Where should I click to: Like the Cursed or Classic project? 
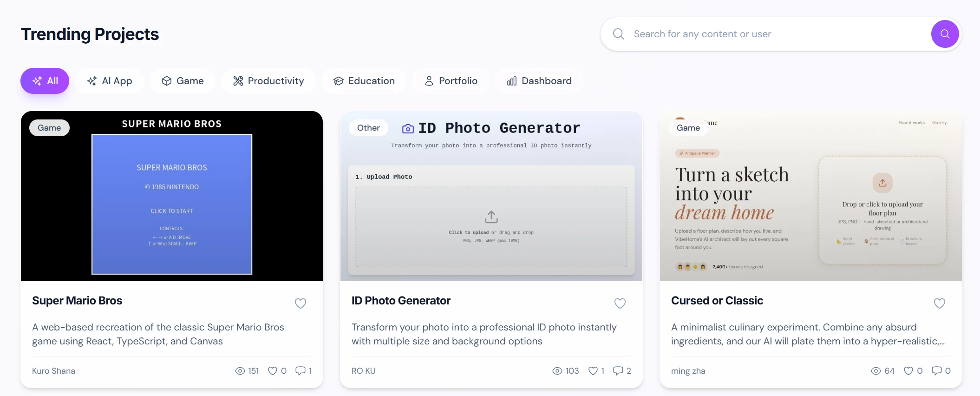pos(939,304)
